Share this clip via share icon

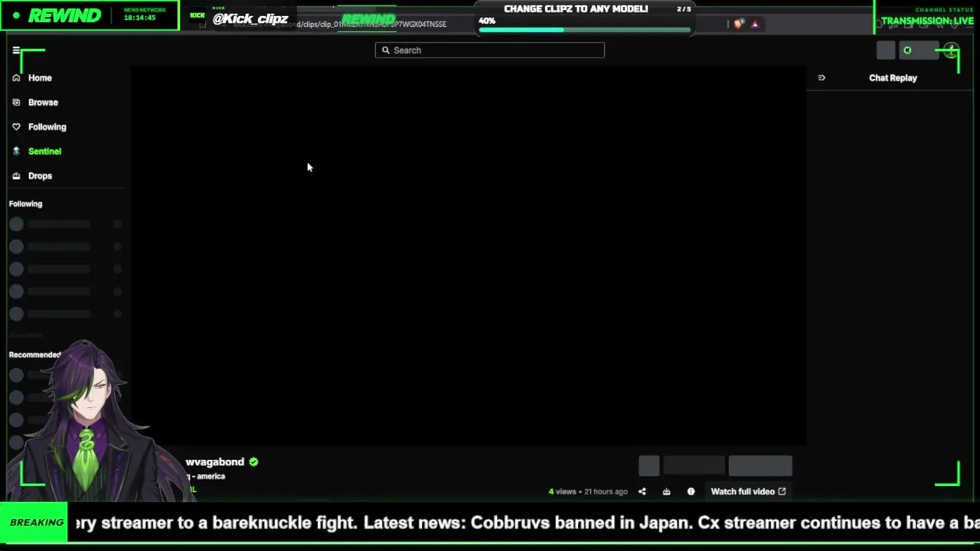point(642,492)
